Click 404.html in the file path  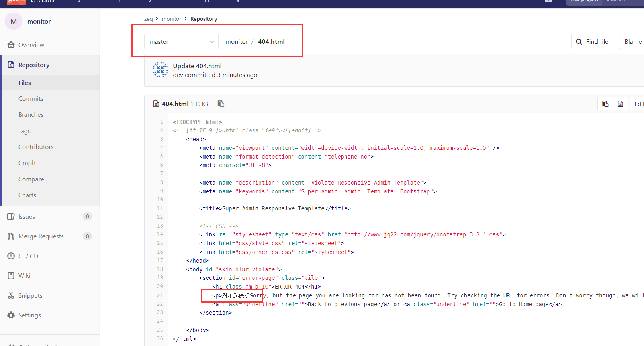coord(271,41)
